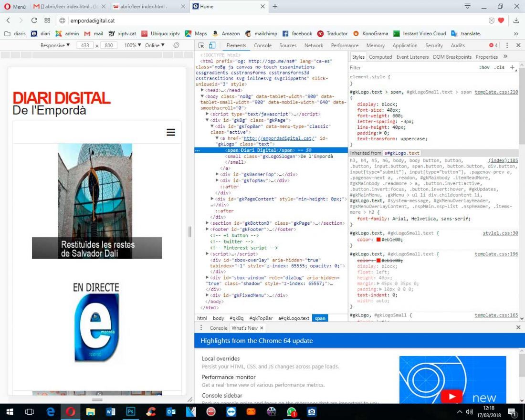Open Photoshop from the taskbar
525x420 pixels.
point(131,411)
